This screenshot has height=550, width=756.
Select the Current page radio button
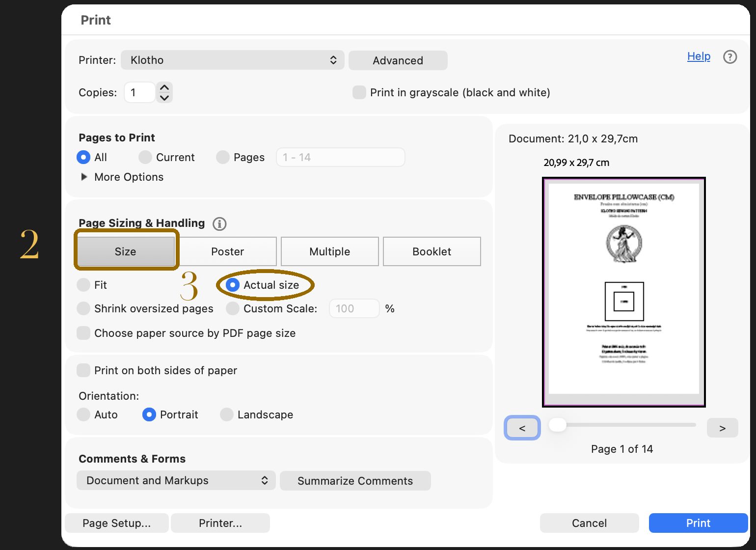tap(145, 157)
